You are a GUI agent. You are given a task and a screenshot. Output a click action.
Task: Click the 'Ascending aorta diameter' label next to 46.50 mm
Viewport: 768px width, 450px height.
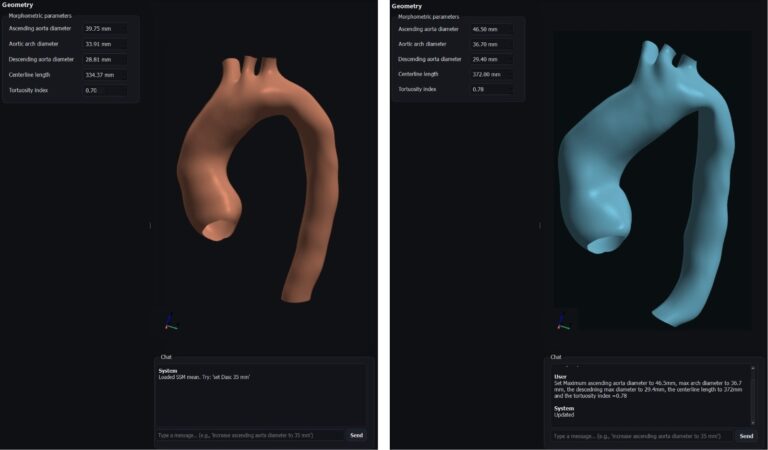428,29
